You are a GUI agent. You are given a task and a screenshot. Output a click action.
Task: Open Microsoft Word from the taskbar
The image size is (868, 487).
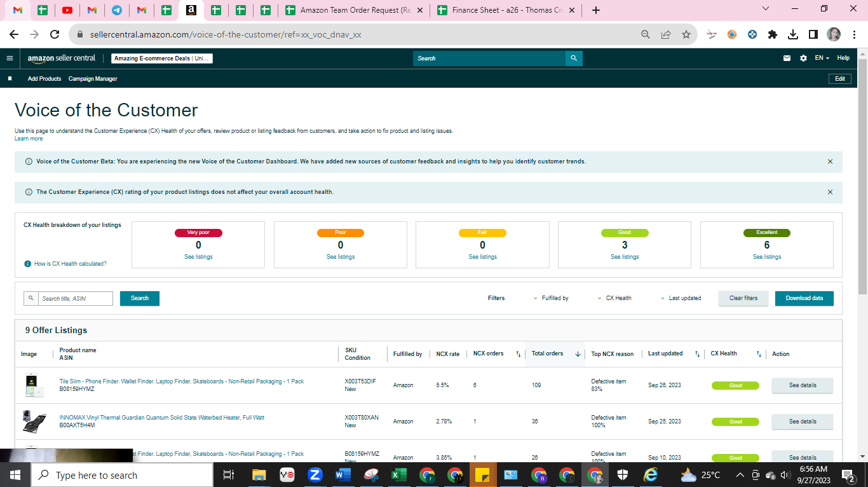[x=343, y=475]
